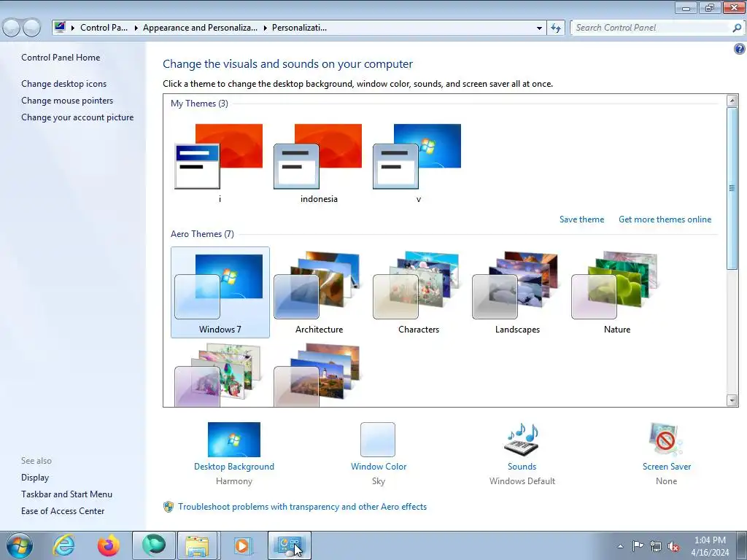747x560 pixels.
Task: Click Save theme link
Action: 581,219
